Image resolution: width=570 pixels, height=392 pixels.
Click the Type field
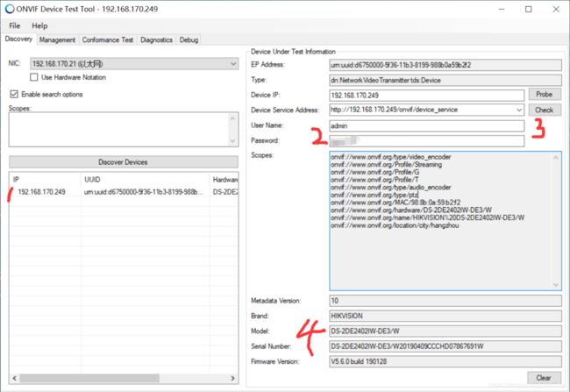pos(445,80)
